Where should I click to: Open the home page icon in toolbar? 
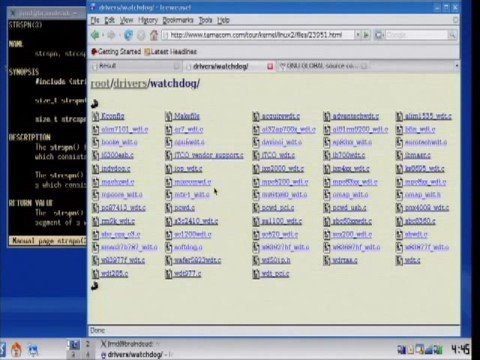tap(154, 35)
